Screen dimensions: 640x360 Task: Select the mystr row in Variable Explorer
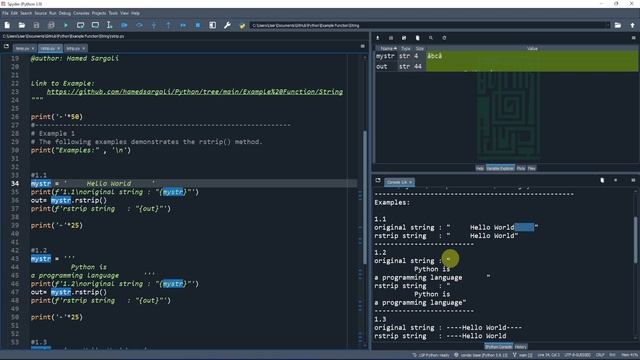(x=506, y=56)
